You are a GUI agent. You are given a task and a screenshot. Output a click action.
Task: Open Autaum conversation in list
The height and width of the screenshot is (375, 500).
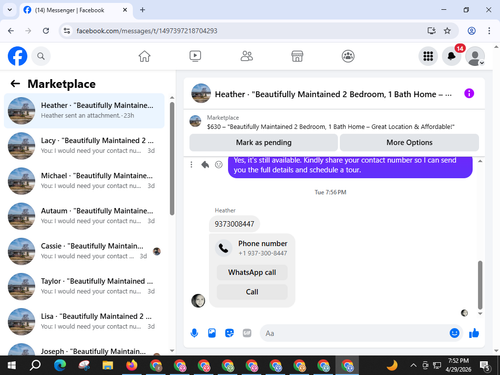point(84,216)
